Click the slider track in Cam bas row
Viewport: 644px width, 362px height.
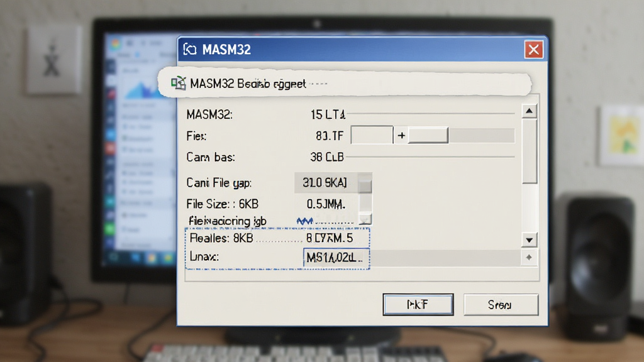tap(430, 156)
